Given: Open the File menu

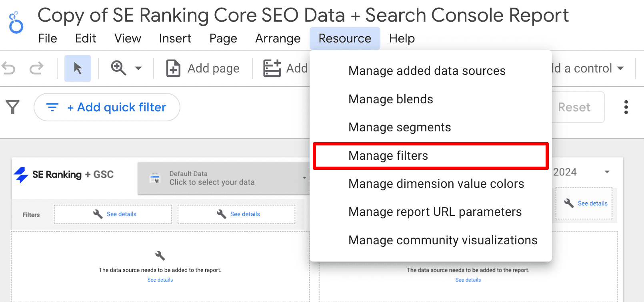Looking at the screenshot, I should [x=48, y=38].
